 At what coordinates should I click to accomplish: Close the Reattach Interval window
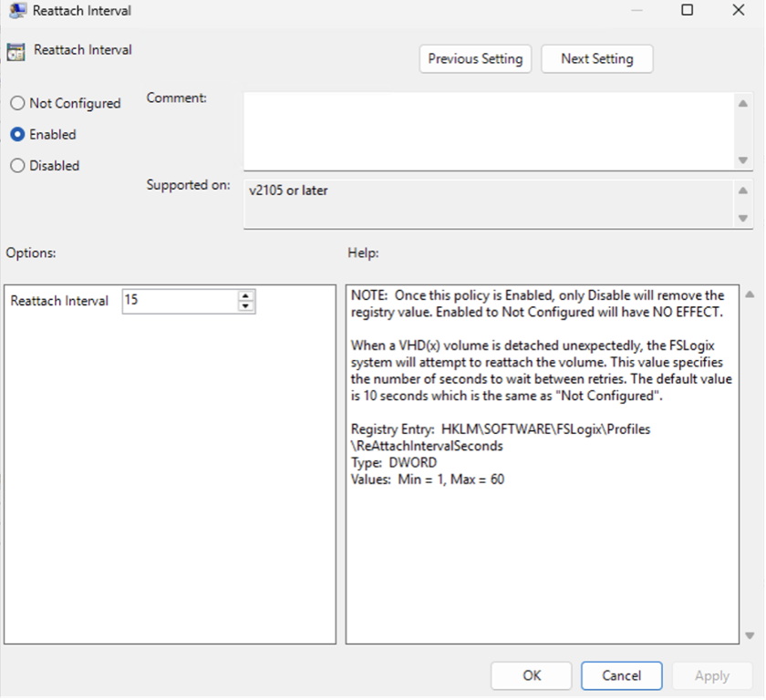coord(739,10)
